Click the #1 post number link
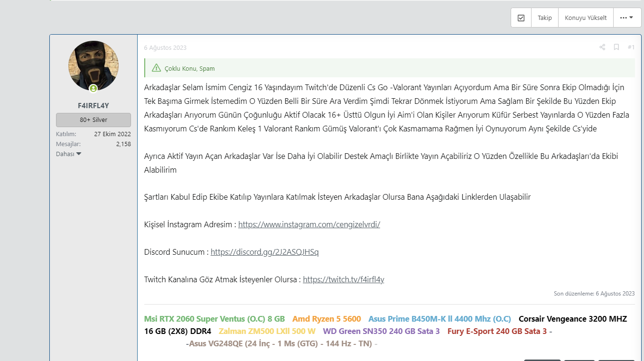 click(631, 47)
